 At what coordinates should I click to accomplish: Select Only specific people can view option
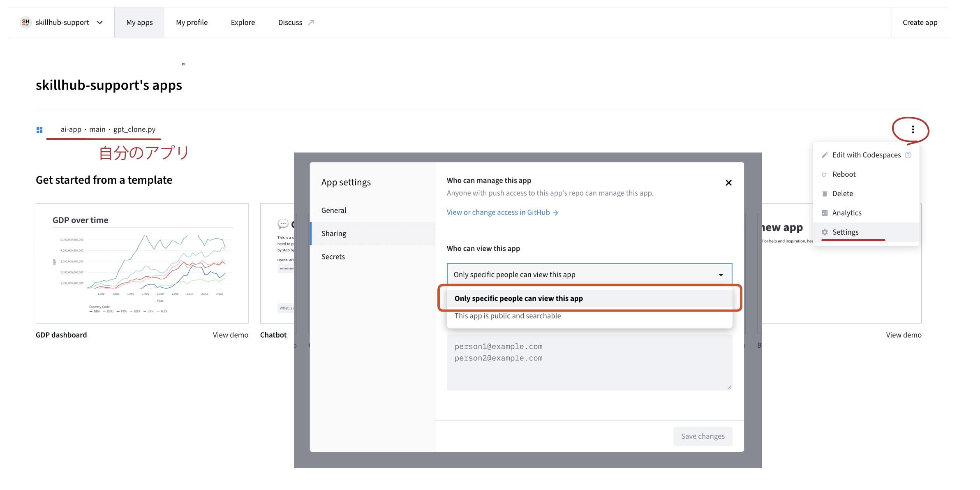coord(589,298)
